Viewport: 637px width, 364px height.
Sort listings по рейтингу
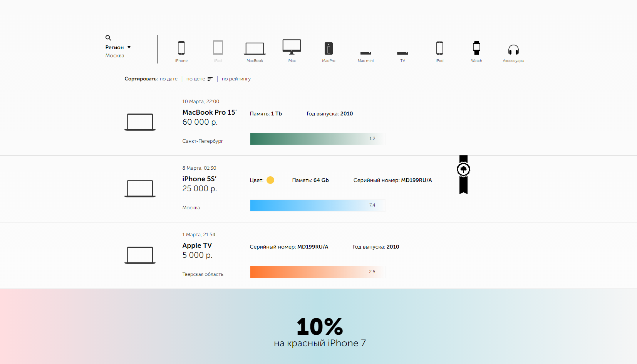coord(236,79)
